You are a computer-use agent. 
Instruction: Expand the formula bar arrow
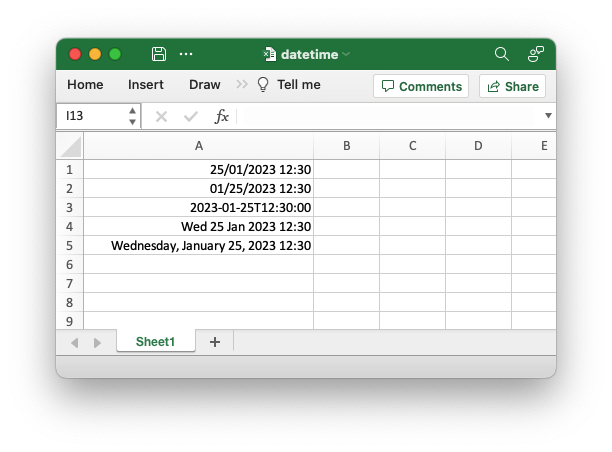[x=548, y=116]
